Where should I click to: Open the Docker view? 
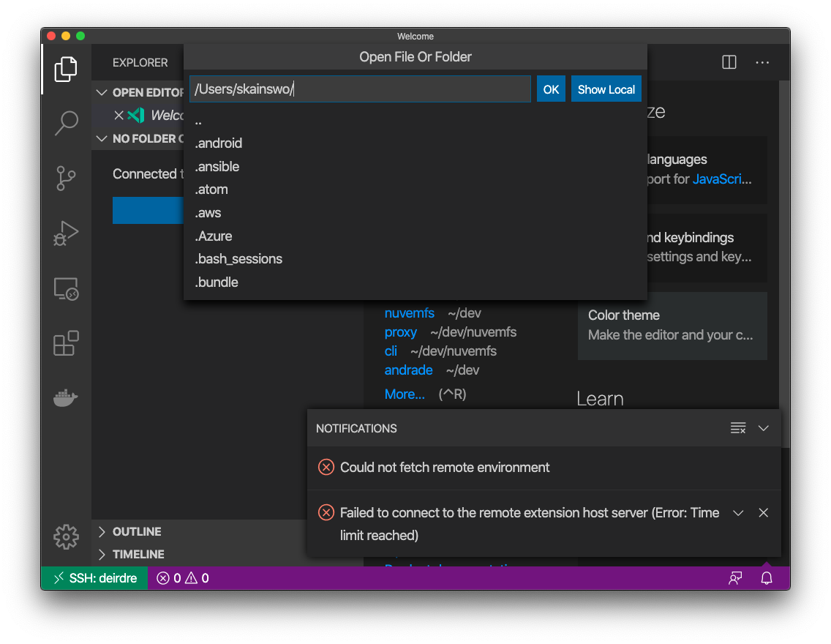click(66, 397)
